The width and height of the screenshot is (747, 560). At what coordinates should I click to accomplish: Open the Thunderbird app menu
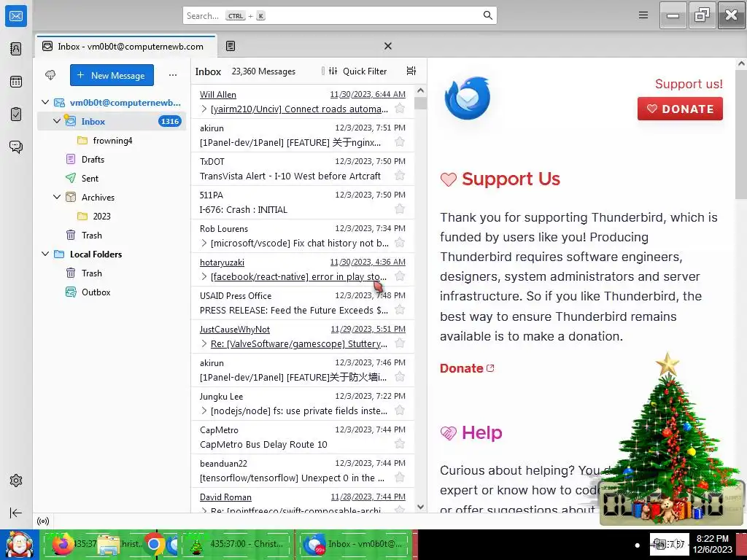[643, 15]
